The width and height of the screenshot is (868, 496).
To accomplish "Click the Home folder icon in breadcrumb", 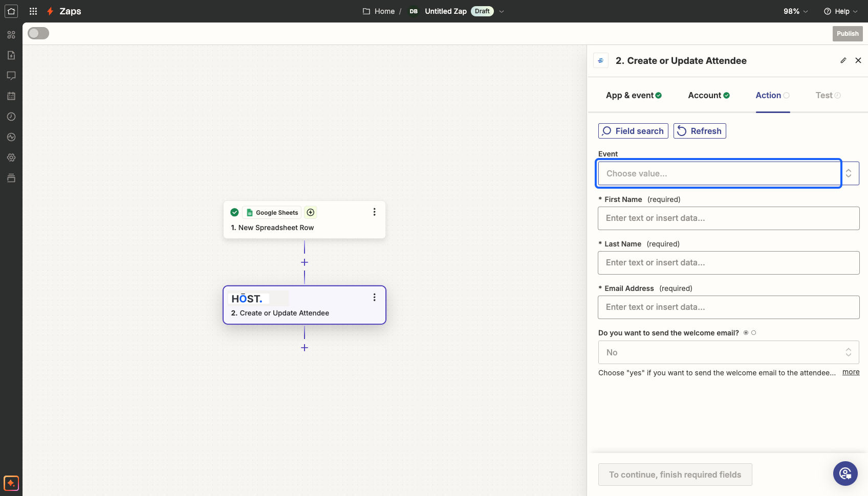I will [366, 11].
